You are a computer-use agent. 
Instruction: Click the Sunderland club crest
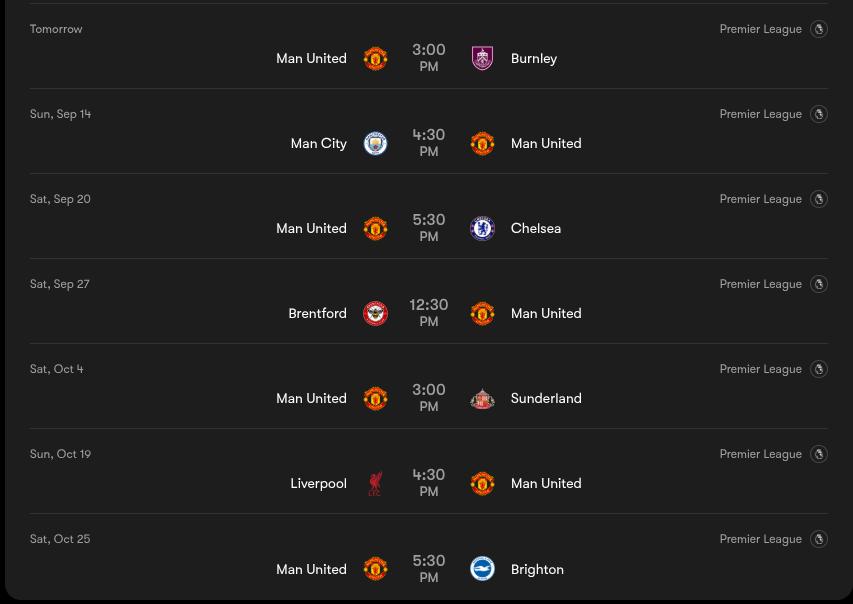[482, 398]
